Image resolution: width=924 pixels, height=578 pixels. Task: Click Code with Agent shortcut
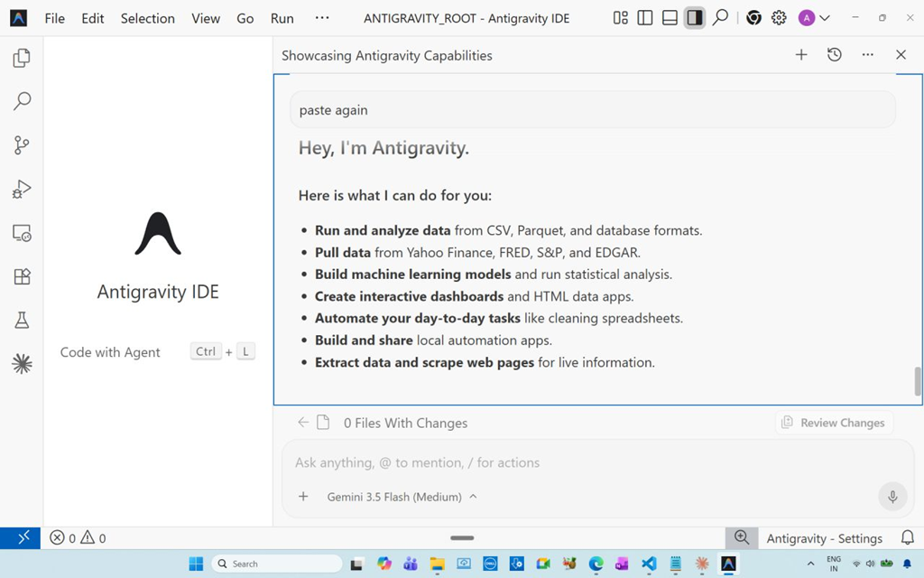click(157, 352)
